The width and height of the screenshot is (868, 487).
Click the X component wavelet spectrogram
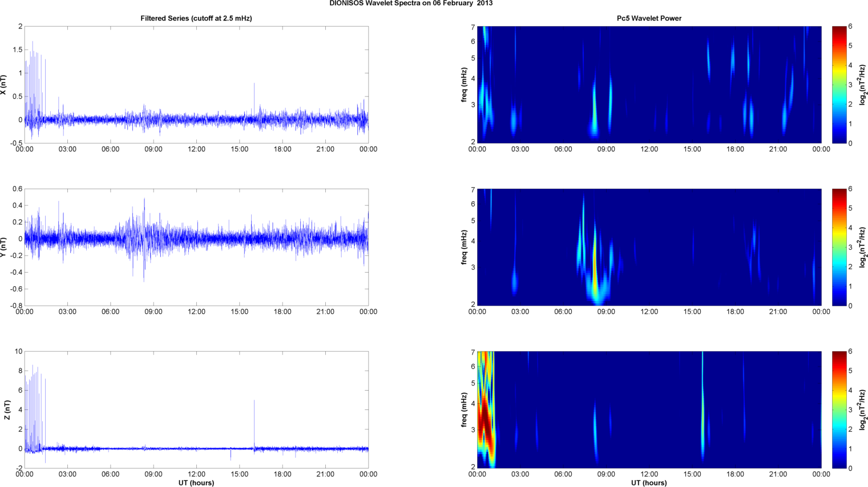coord(649,85)
